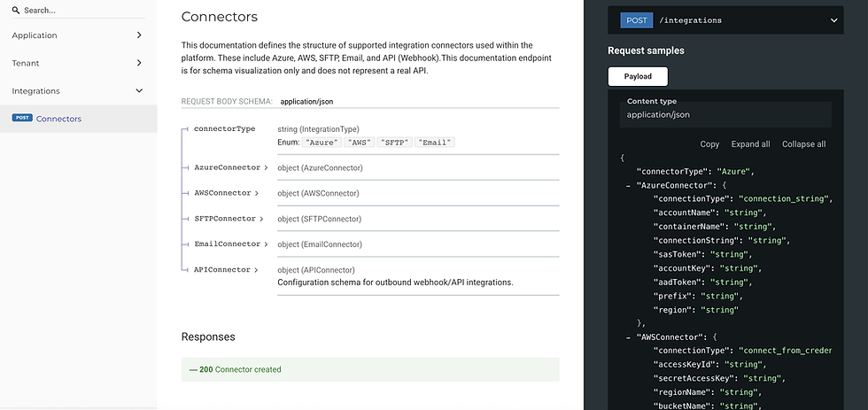Collapse the AzureConnector JSON node
The image size is (868, 410).
(x=628, y=185)
